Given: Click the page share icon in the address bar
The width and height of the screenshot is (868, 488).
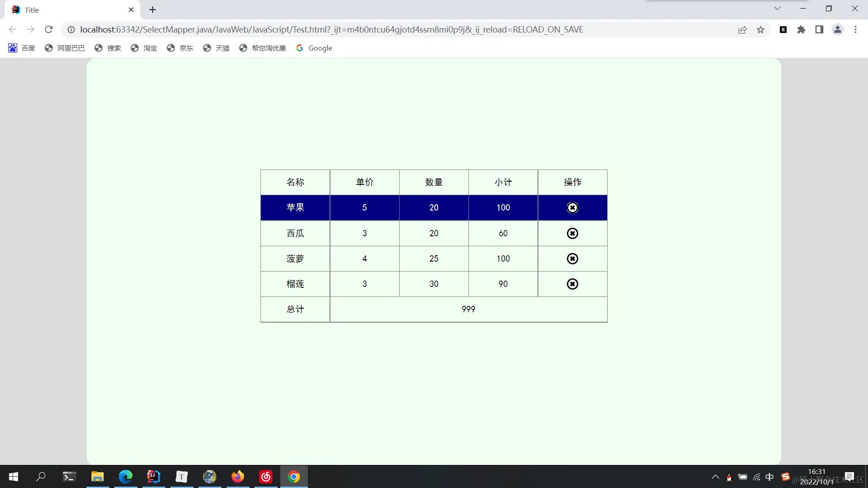Looking at the screenshot, I should [x=743, y=29].
